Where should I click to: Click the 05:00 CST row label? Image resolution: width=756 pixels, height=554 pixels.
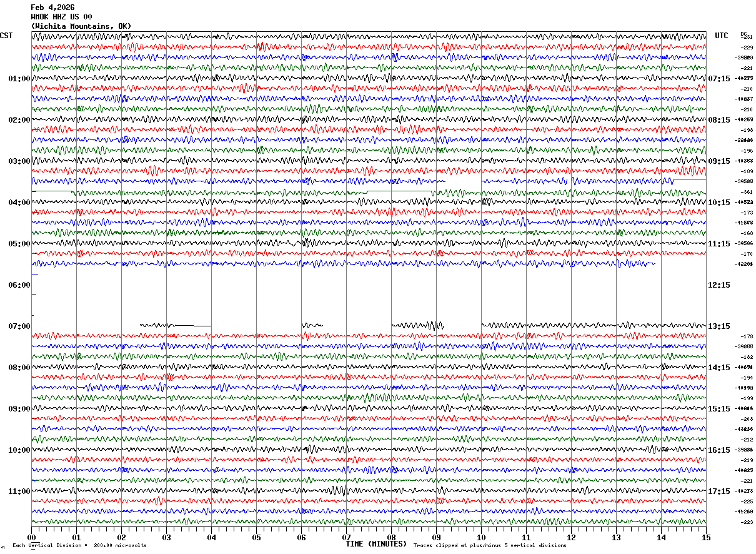click(x=19, y=244)
